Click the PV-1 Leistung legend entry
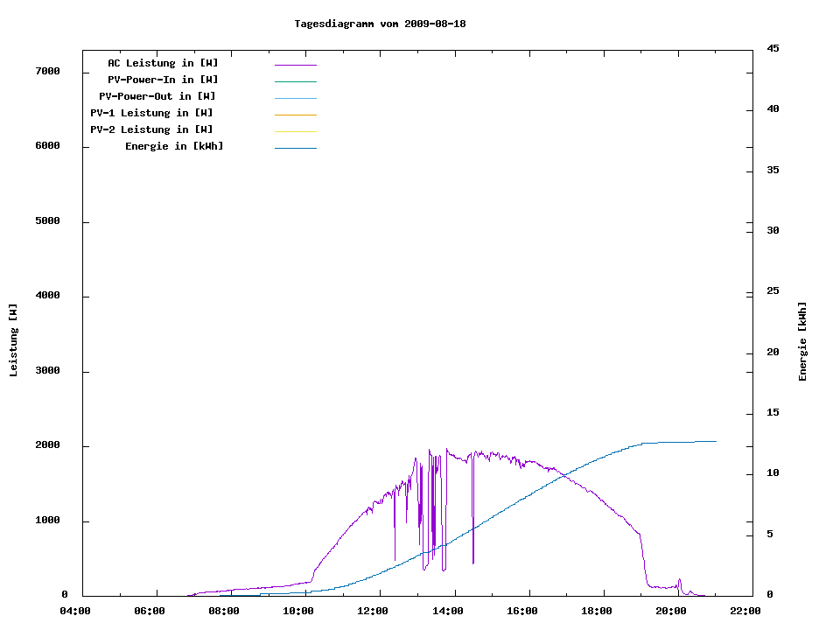This screenshot has height=630, width=840. (x=151, y=114)
